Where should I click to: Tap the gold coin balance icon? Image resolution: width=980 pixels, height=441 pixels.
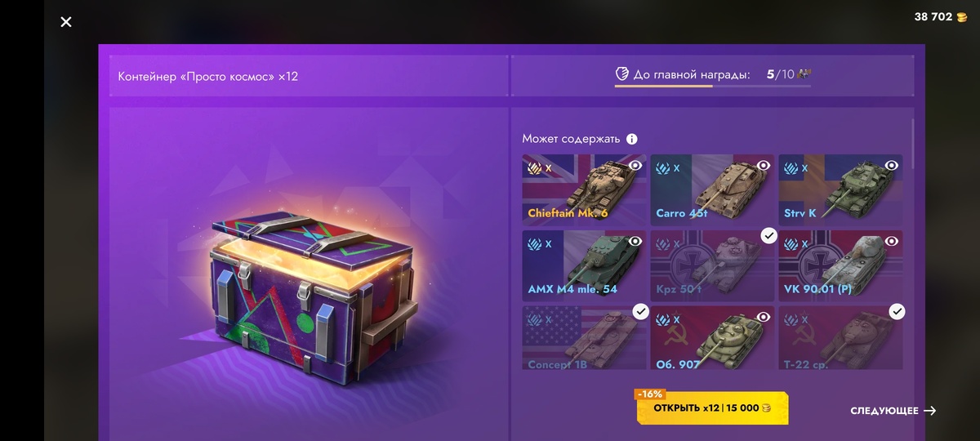click(x=961, y=17)
